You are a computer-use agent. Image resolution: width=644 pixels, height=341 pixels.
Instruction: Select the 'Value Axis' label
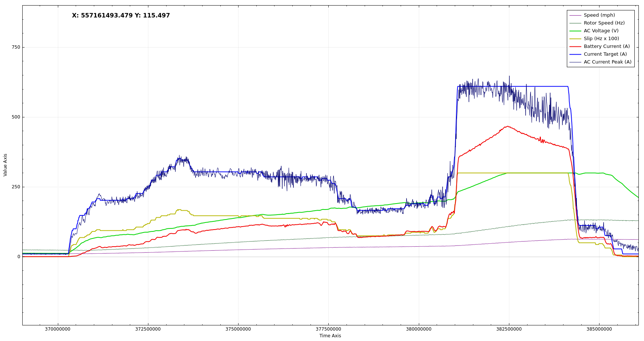click(x=5, y=165)
